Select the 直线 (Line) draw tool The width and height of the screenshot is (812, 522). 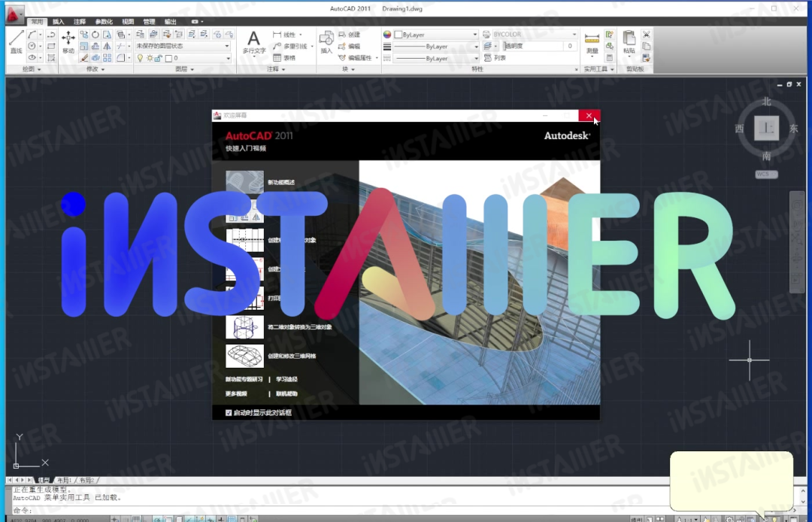pyautogui.click(x=16, y=41)
